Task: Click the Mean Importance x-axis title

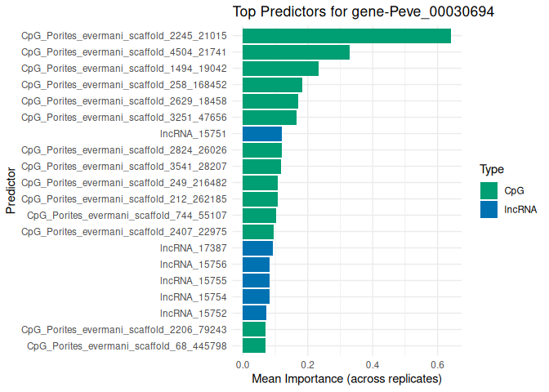Action: [x=346, y=379]
